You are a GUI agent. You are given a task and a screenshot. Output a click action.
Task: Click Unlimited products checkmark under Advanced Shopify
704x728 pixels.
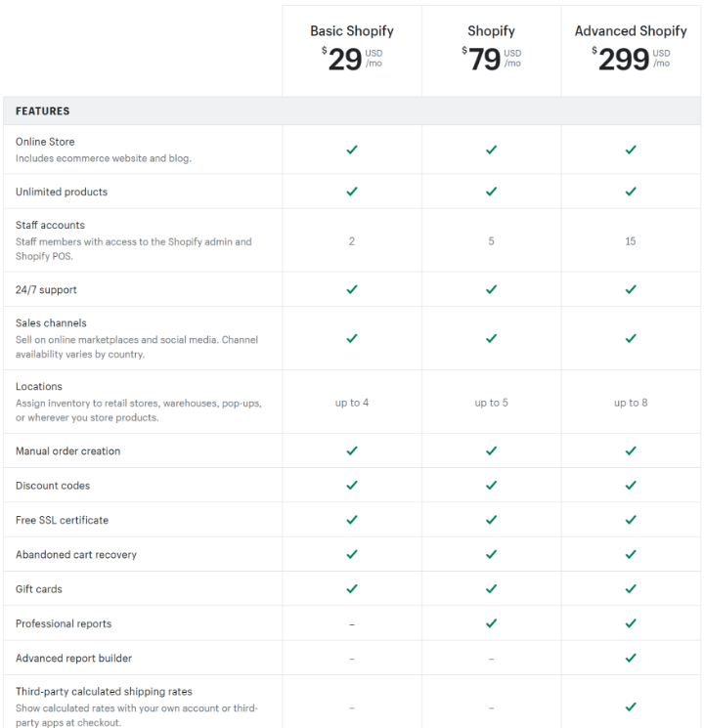click(631, 192)
